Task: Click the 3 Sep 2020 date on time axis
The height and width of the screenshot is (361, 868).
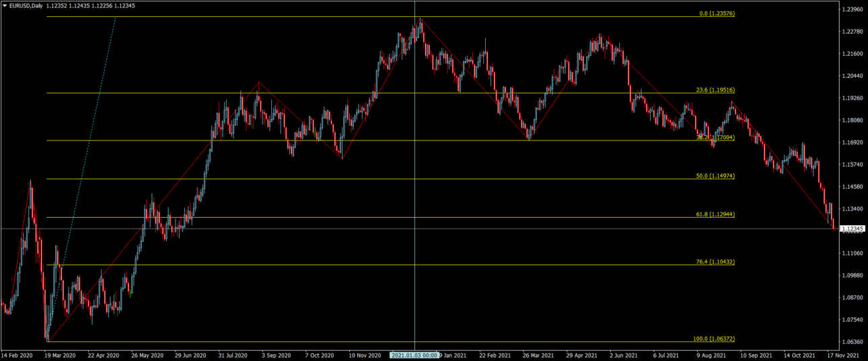Action: [x=276, y=355]
